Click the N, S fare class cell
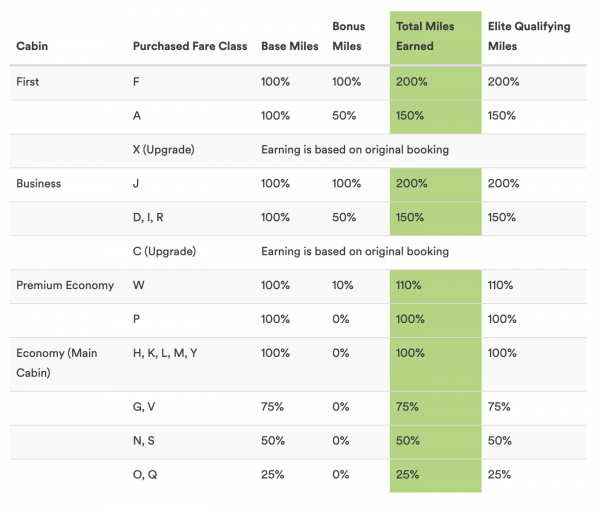This screenshot has width=600, height=512. pyautogui.click(x=144, y=440)
